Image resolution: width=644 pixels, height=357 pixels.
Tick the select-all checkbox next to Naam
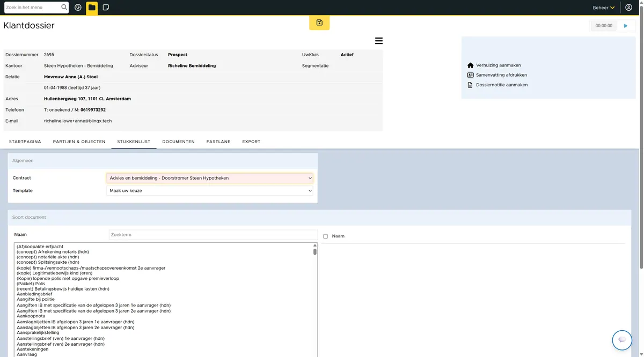(325, 236)
